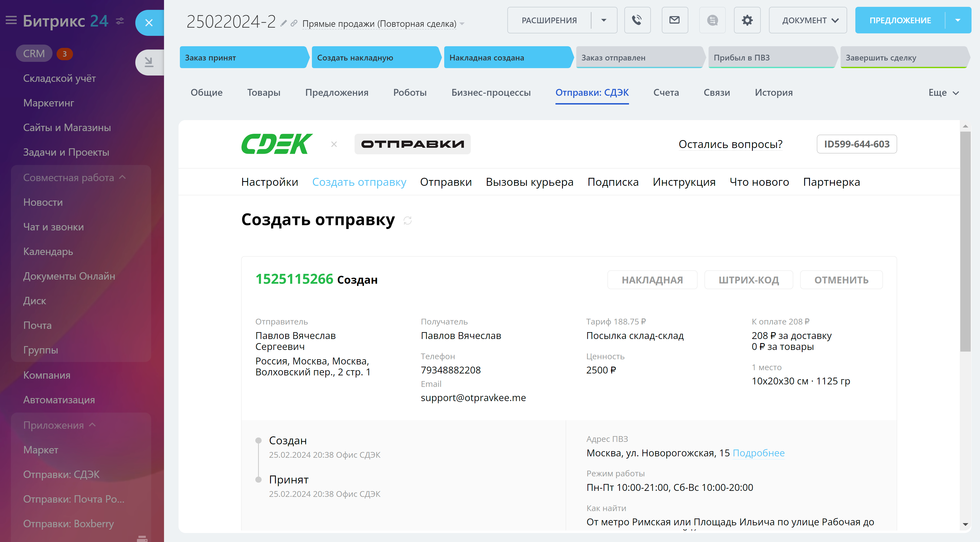This screenshot has width=980, height=542.
Task: Click the CRM counter badge 3
Action: click(65, 54)
